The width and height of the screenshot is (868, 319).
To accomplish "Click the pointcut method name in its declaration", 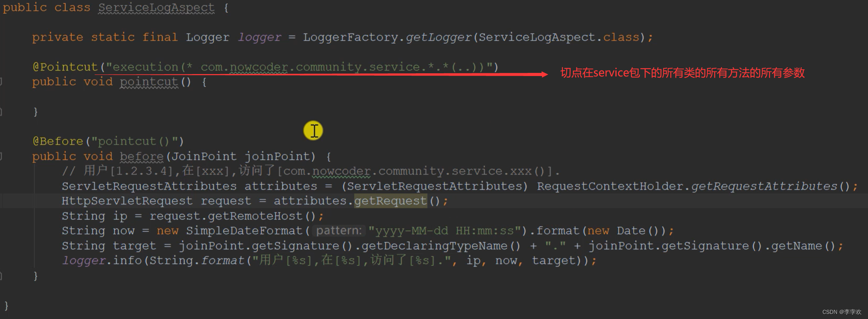I will tap(149, 82).
